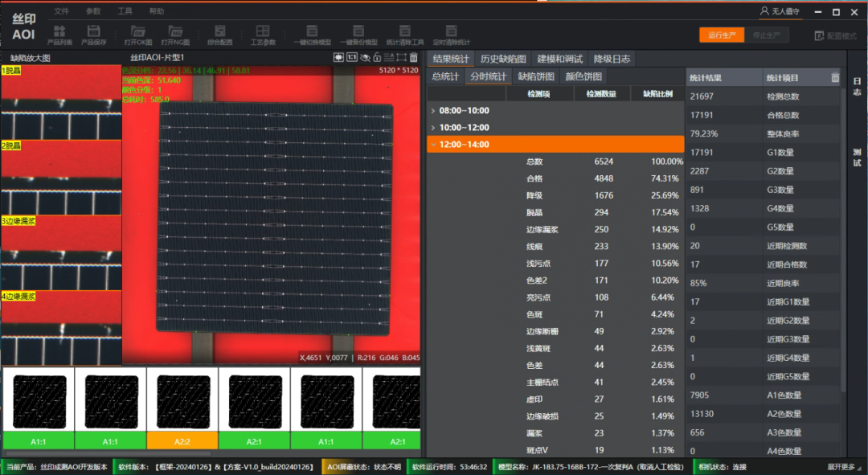Switch to 历史缺陷图 tab
868x475 pixels.
(503, 59)
